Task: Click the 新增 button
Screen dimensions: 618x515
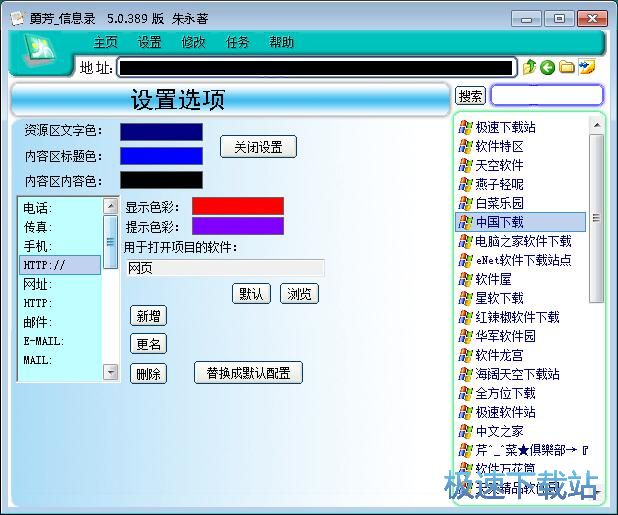Action: click(148, 316)
